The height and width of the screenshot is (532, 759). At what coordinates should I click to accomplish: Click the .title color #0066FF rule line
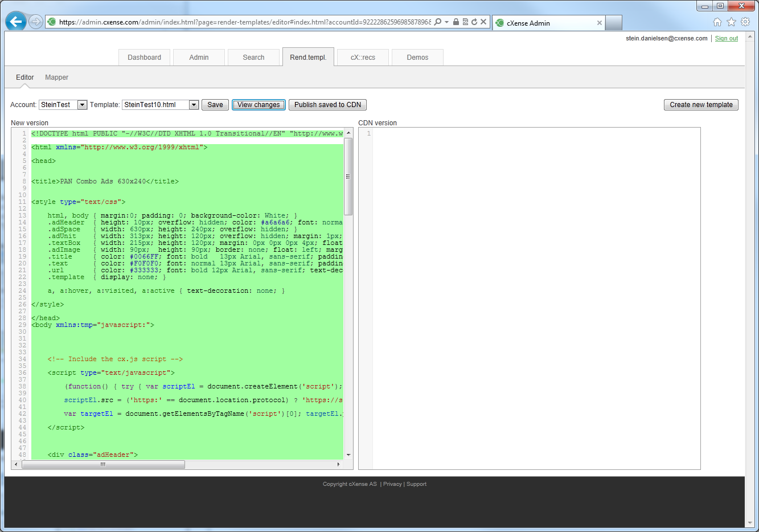[195, 256]
